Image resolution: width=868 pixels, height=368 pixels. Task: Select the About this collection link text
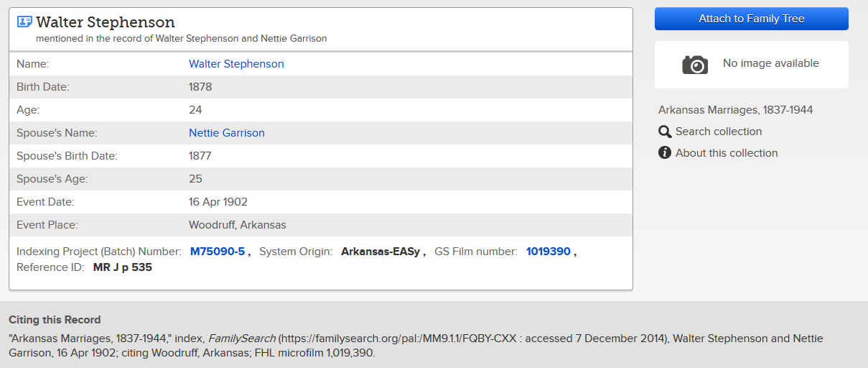727,153
